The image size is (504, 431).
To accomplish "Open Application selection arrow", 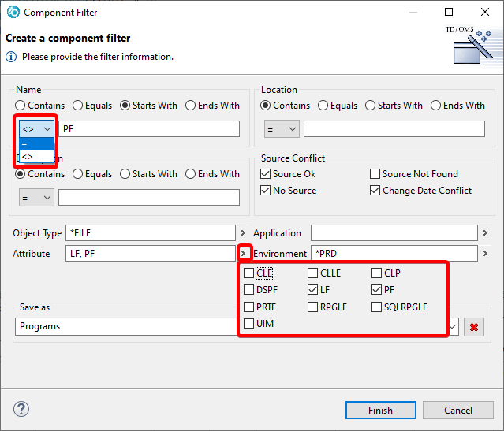I will click(x=484, y=233).
